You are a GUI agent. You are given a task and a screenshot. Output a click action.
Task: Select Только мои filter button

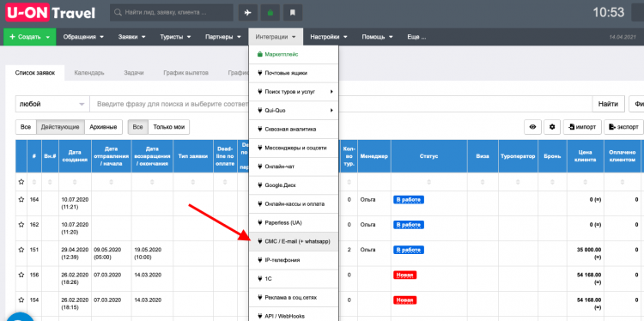pos(169,127)
